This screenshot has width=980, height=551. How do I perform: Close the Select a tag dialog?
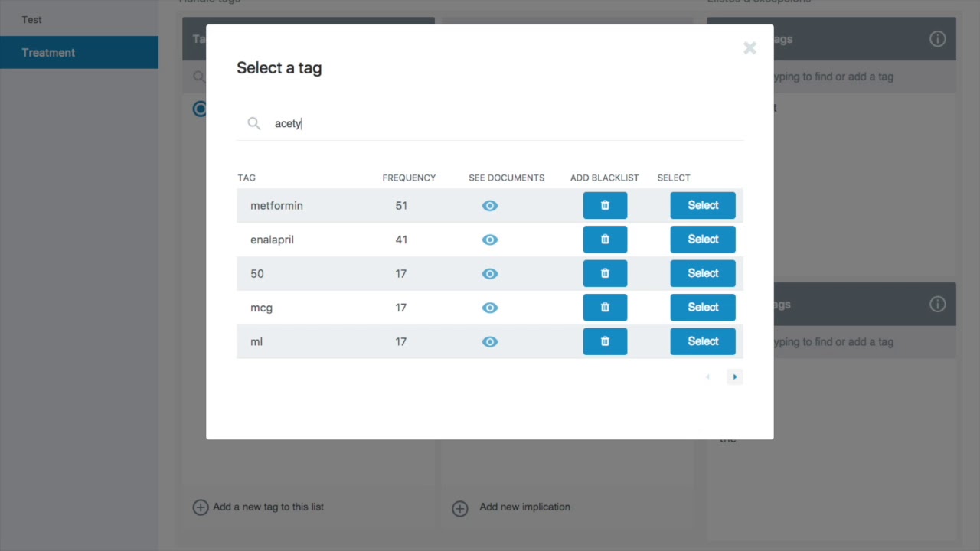tap(750, 48)
